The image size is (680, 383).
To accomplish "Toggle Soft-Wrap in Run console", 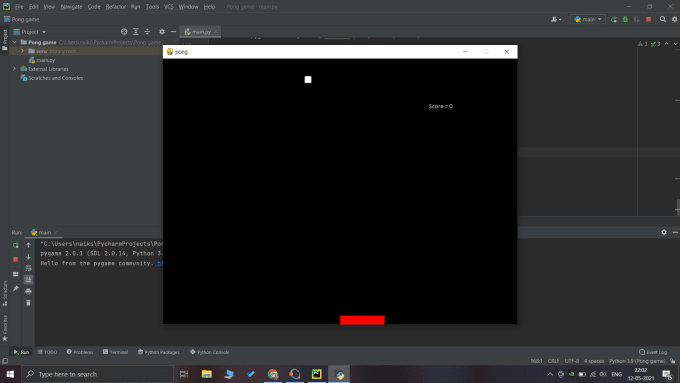I will [28, 268].
